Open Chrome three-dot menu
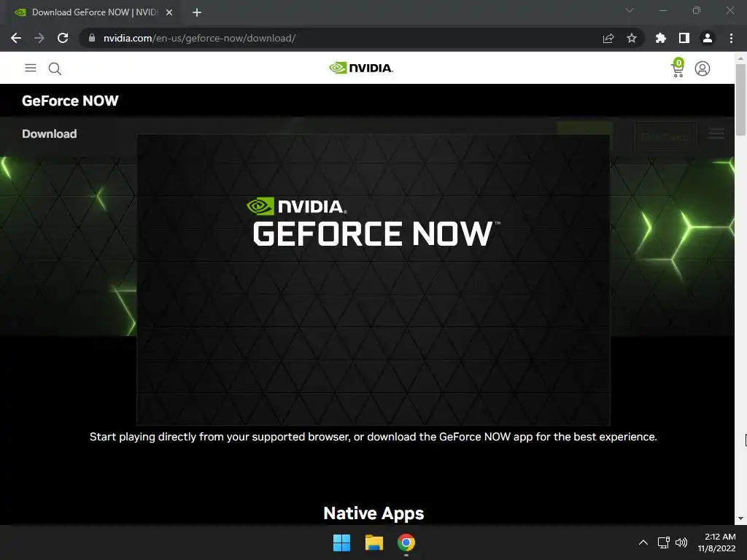This screenshot has width=747, height=560. tap(731, 38)
